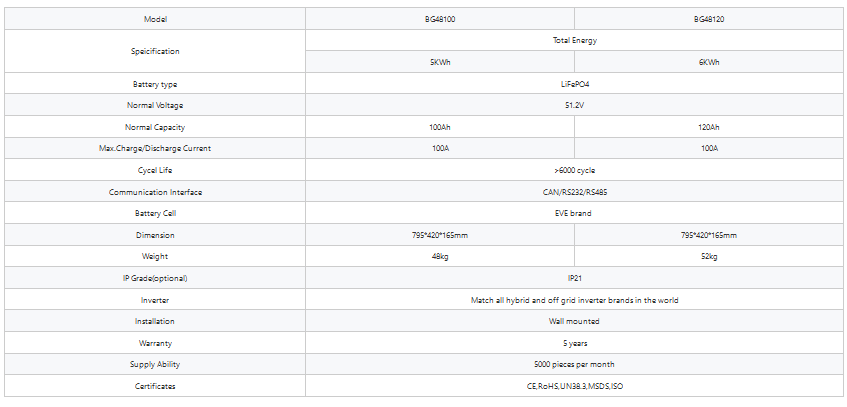Select the 100Ah capacity cell

tap(439, 127)
